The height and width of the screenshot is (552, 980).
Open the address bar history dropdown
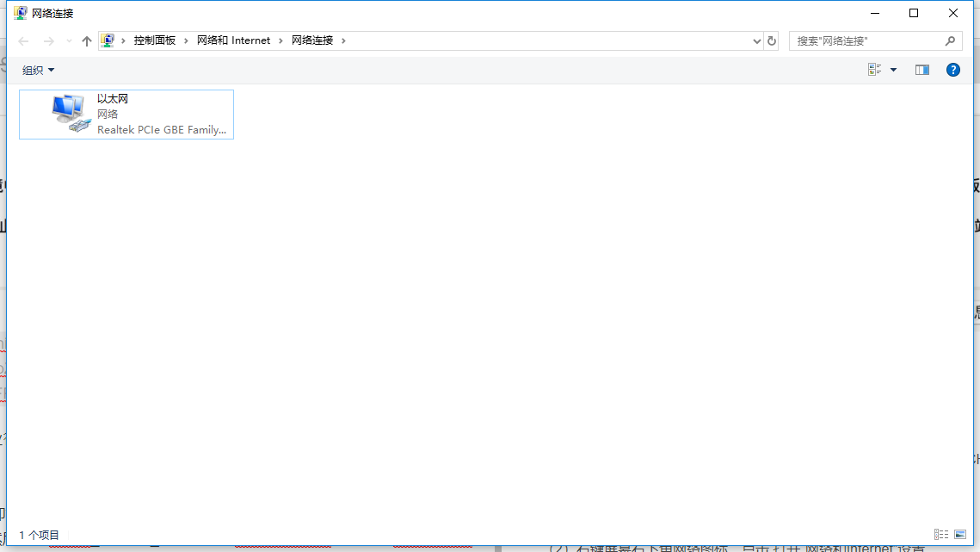coord(756,40)
